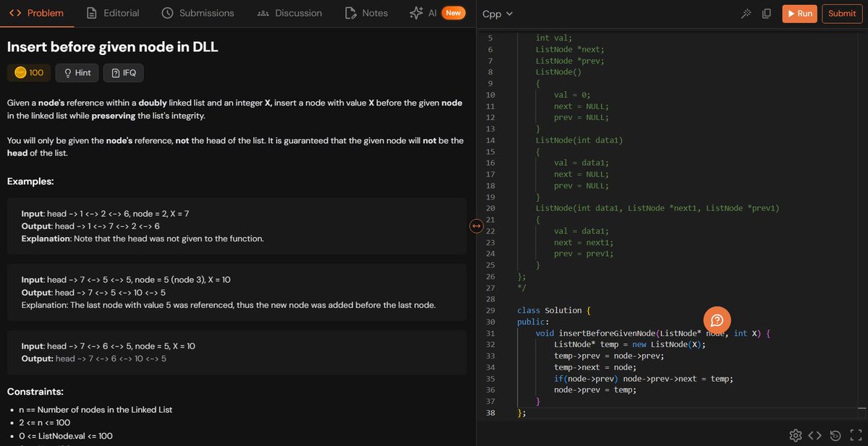The image size is (868, 446).
Task: Click code line 'ListNode *prev;'
Action: click(x=570, y=61)
